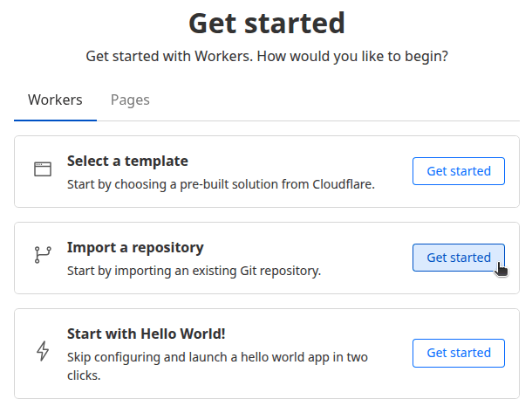The image size is (532, 413).
Task: Click the template browser window icon
Action: tap(43, 169)
